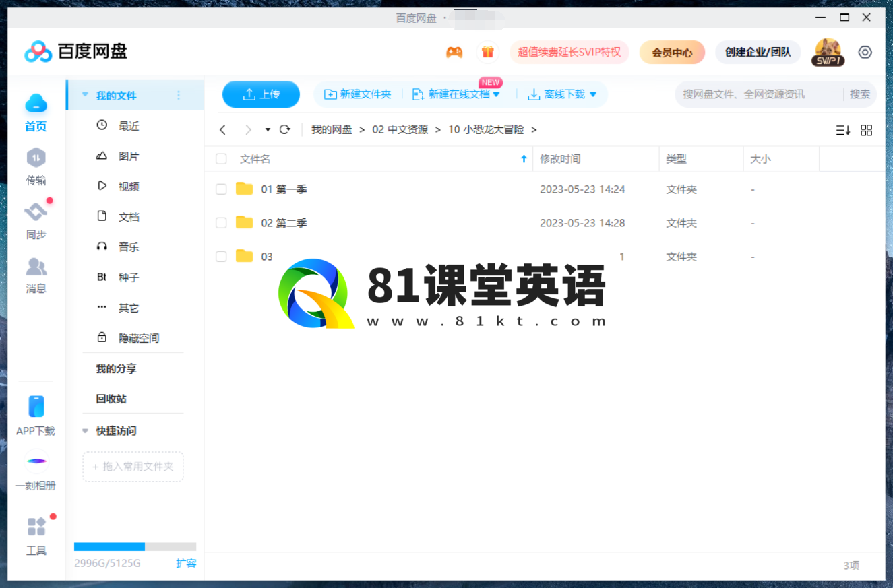Collapse the 我的文件 tree section
The image size is (893, 588).
coord(85,95)
